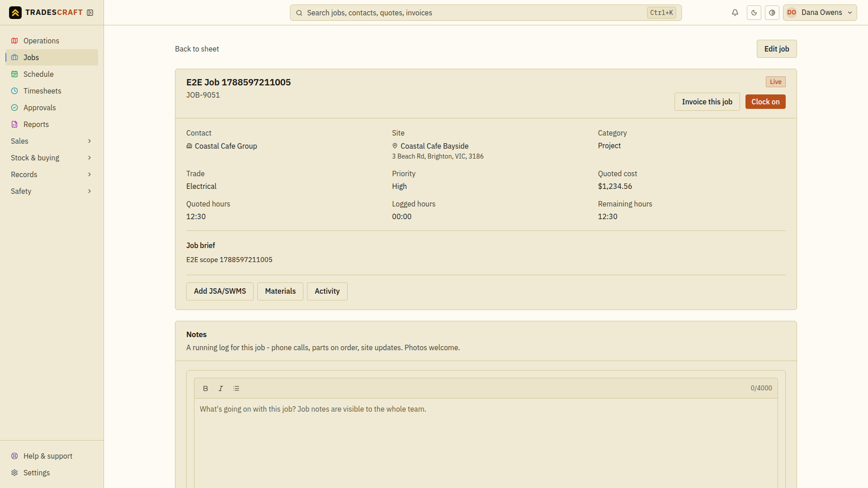Toggle bold in notes editor
This screenshot has height=488, width=868.
point(205,389)
